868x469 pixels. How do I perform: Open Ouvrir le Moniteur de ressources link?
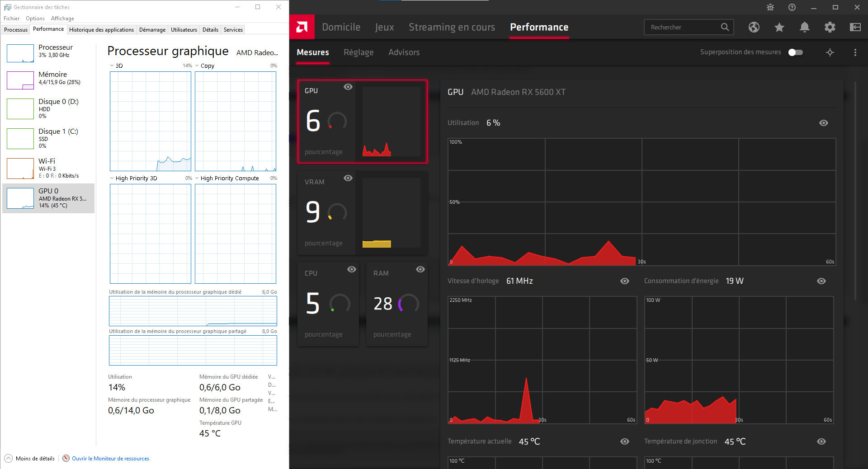pyautogui.click(x=106, y=458)
